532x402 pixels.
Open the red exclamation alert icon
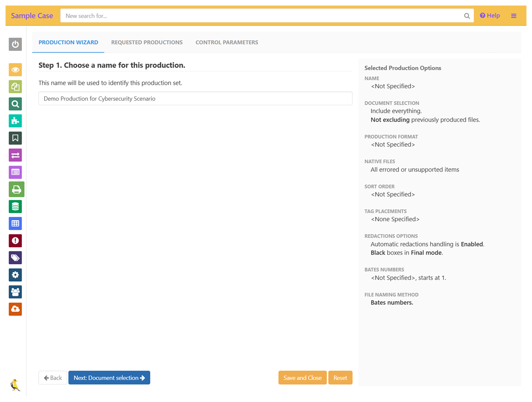15,241
